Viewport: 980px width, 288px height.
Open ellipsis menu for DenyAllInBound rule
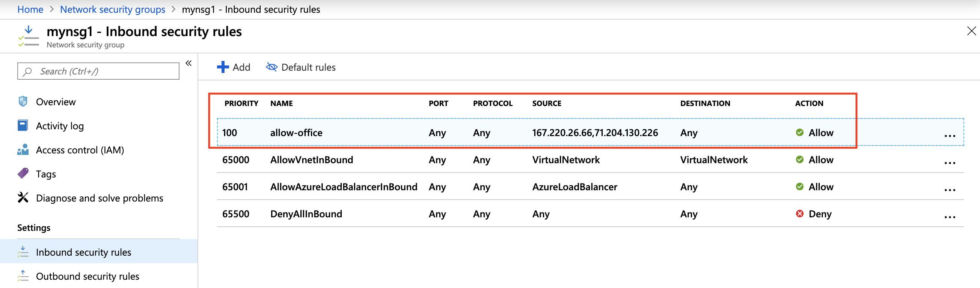tap(950, 217)
